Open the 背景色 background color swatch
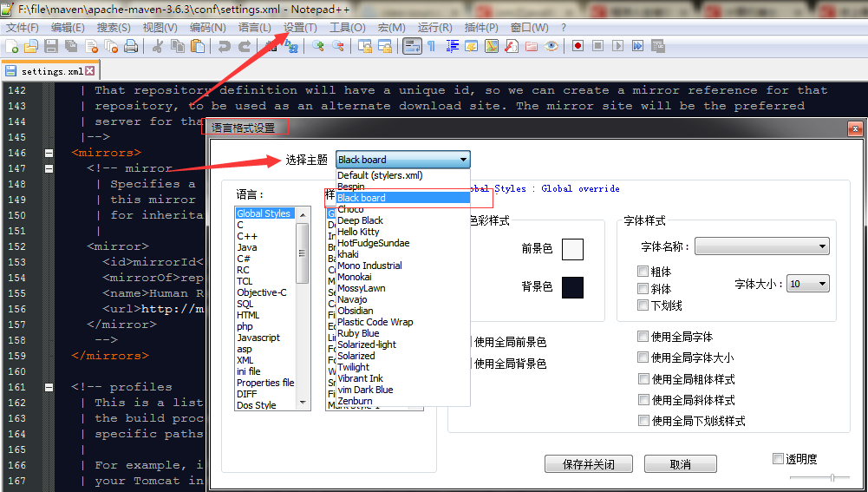Image resolution: width=868 pixels, height=492 pixels. tap(572, 287)
